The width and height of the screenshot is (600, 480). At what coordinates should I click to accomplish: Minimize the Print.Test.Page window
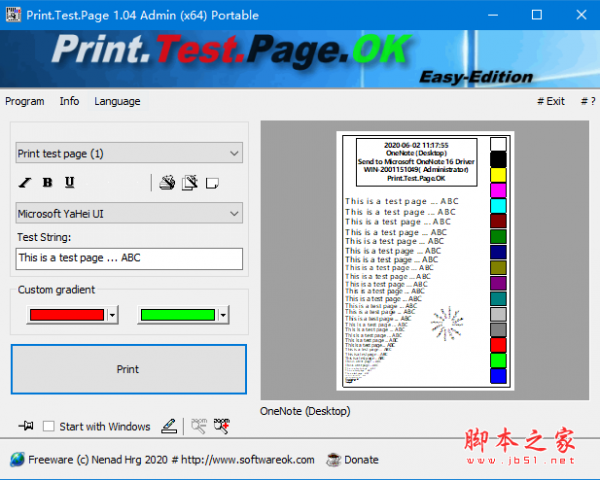(493, 15)
